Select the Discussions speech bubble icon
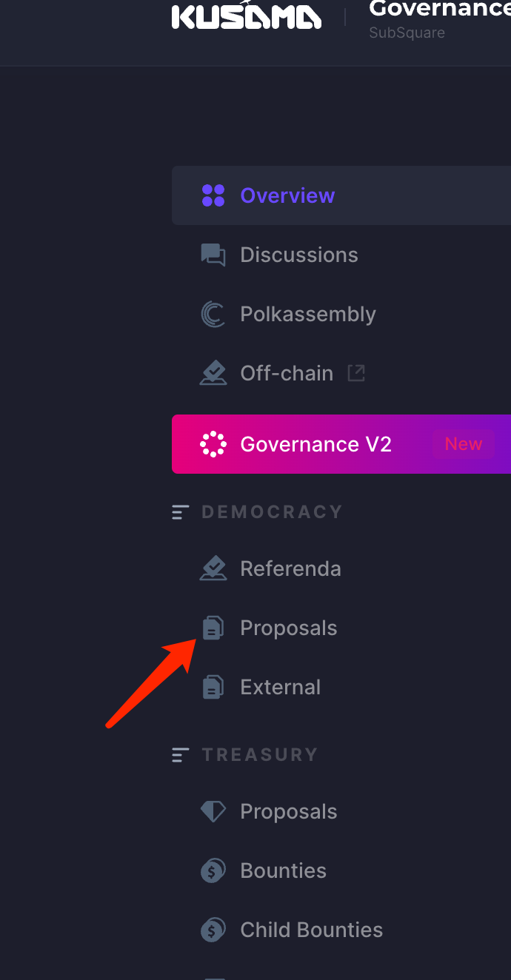Image resolution: width=511 pixels, height=980 pixels. tap(213, 255)
